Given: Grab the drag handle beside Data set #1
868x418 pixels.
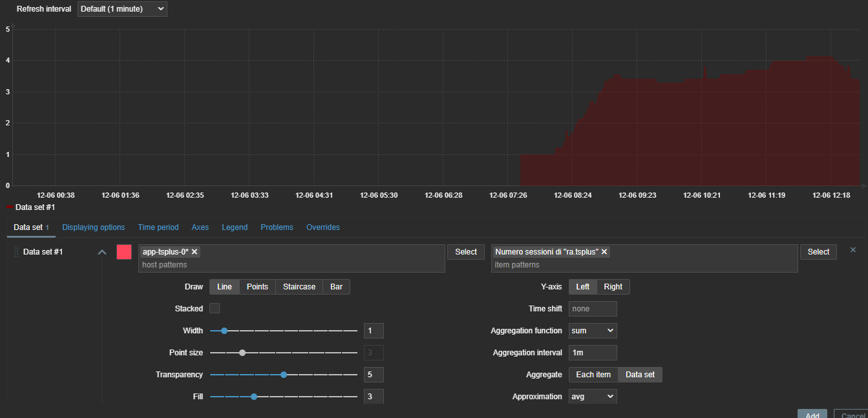Looking at the screenshot, I should (16, 252).
